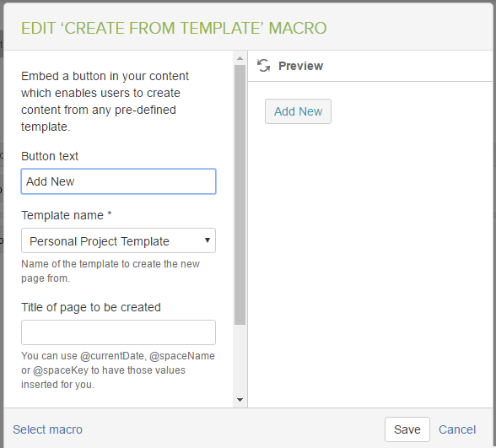Click the empty preview pane area
The image size is (496, 448).
(x=370, y=262)
